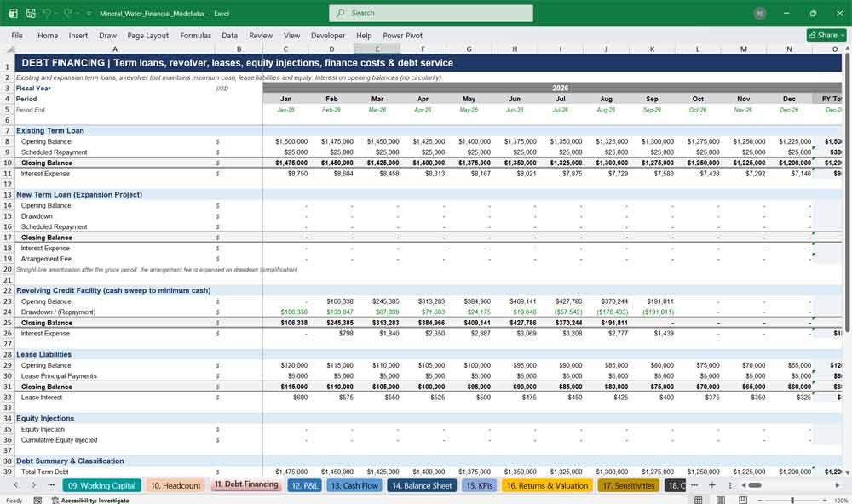This screenshot has width=852, height=504.
Task: Click the hidden sheets ellipsis left of tabs
Action: click(51, 485)
